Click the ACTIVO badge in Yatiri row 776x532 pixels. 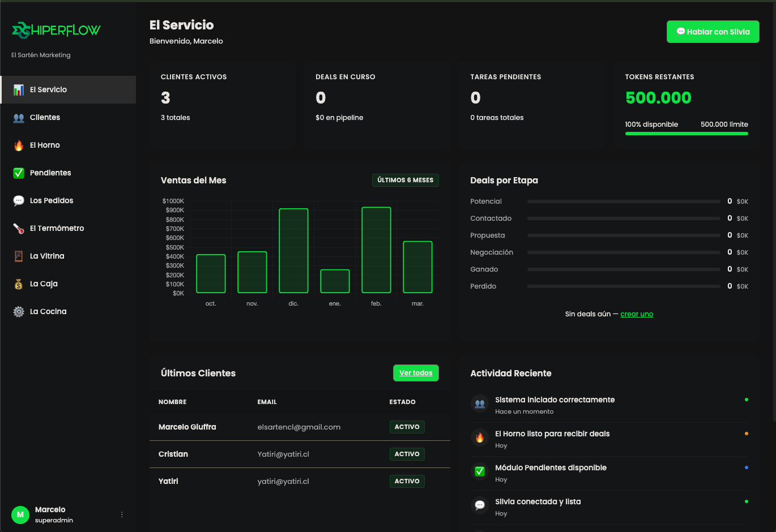tap(407, 482)
